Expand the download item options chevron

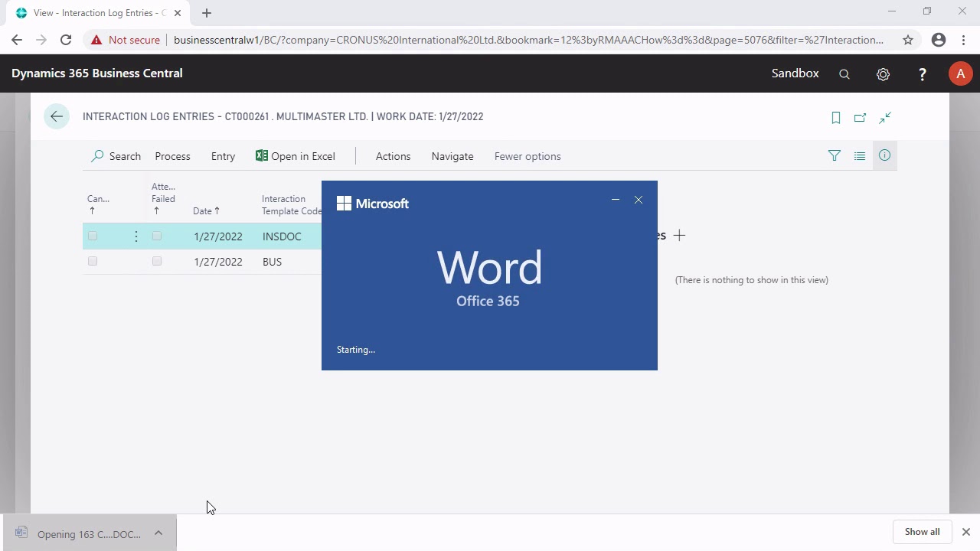[158, 533]
